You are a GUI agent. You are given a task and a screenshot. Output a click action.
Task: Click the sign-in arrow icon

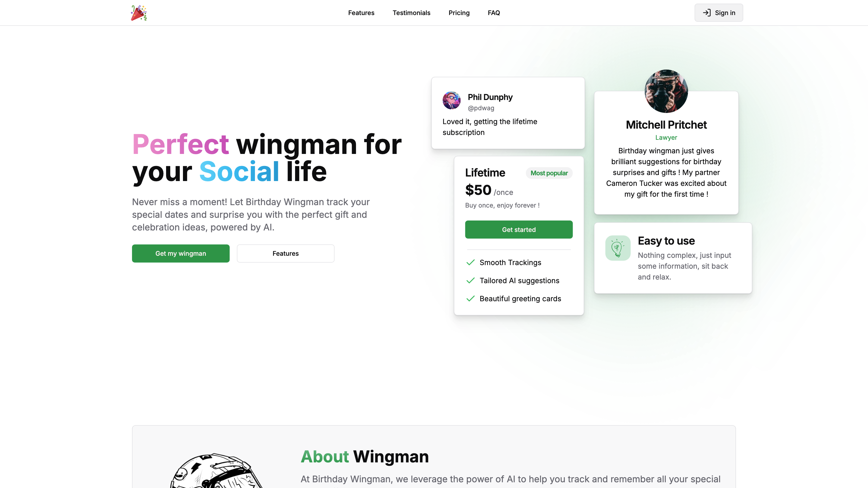click(706, 13)
